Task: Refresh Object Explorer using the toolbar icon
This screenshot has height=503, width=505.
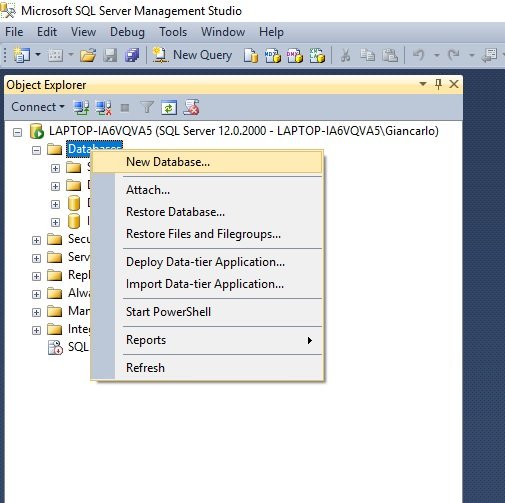Action: [x=169, y=107]
